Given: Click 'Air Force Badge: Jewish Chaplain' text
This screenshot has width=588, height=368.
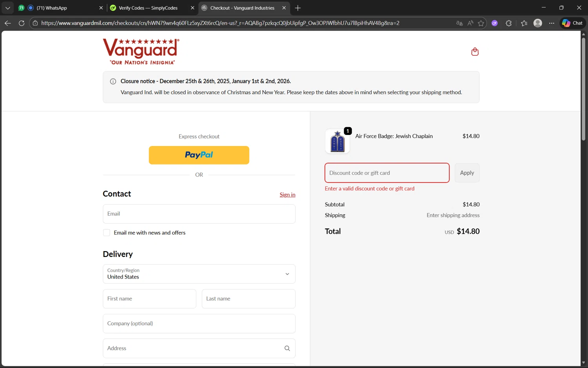Looking at the screenshot, I should 394,136.
